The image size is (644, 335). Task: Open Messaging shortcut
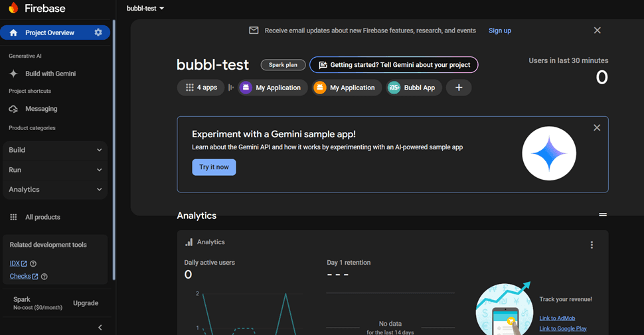pos(41,109)
